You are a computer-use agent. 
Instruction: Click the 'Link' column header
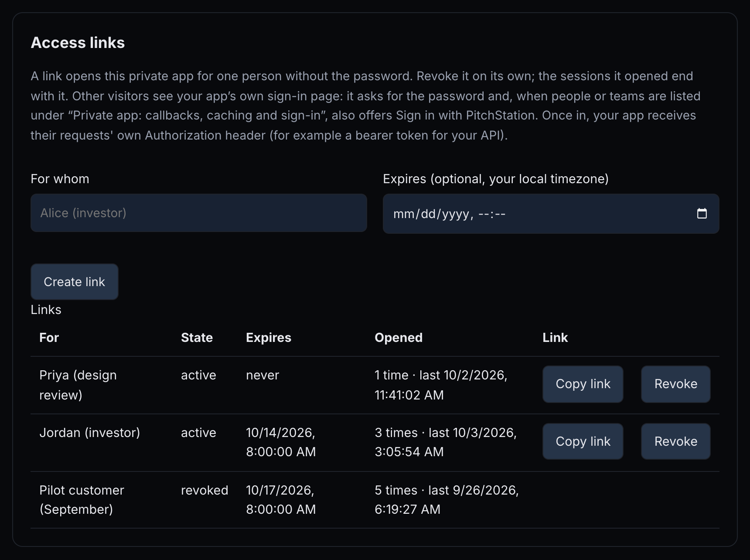point(555,338)
